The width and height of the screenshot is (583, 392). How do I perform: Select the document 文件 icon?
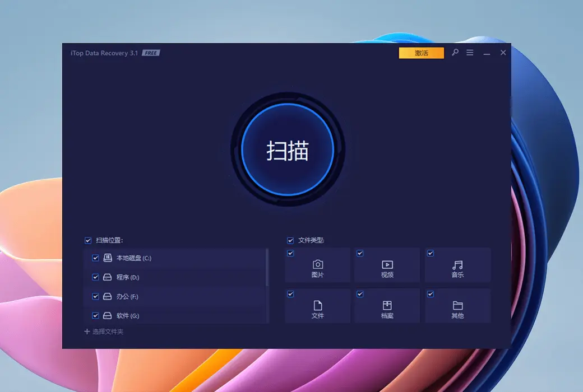[317, 305]
